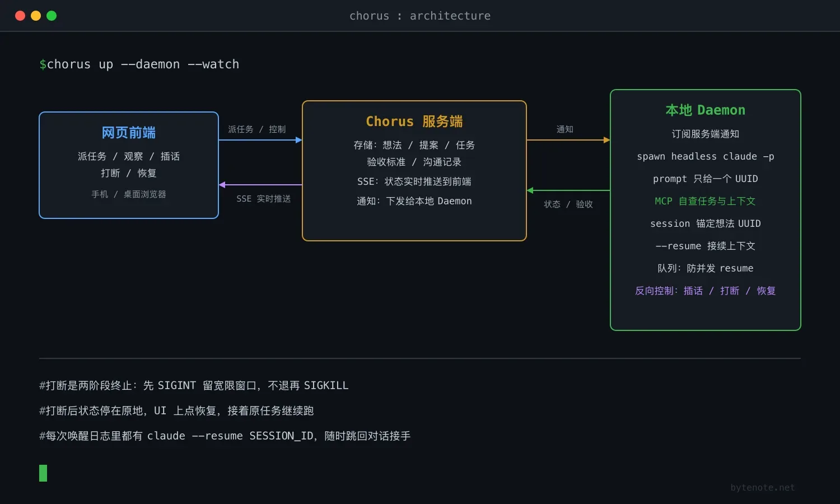Image resolution: width=840 pixels, height=504 pixels.
Task: Click the green line 'MCP 自查任务与上下文'
Action: point(706,201)
